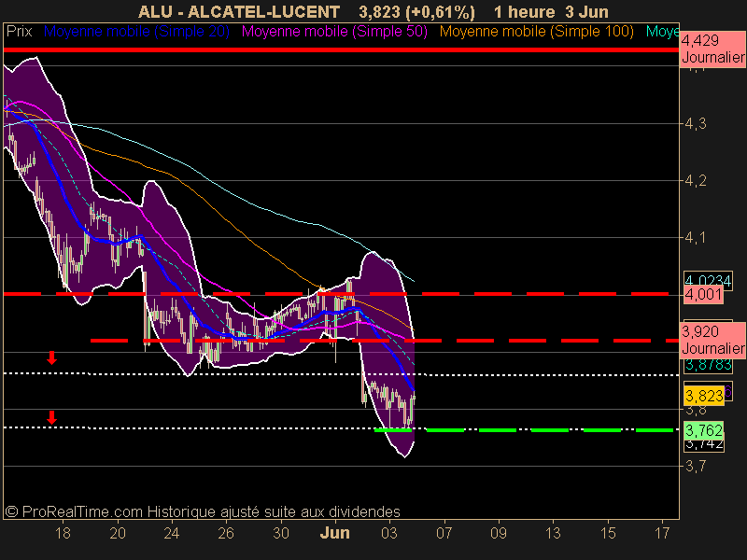Click the green 3,762 support label
Viewport: 747px width, 560px height.
pos(704,430)
